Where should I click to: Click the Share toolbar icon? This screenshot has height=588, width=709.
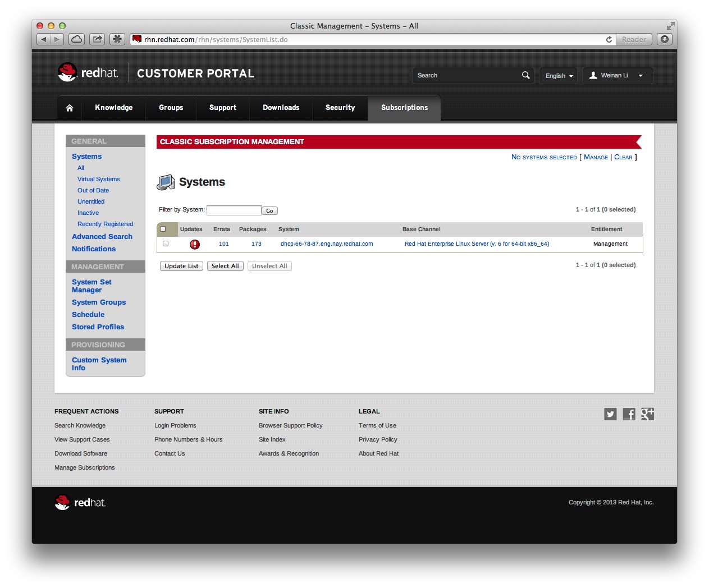pyautogui.click(x=97, y=39)
